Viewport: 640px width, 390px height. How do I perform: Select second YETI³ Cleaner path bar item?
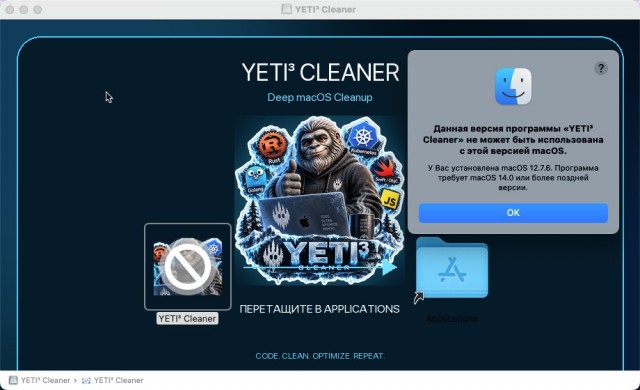pos(113,380)
